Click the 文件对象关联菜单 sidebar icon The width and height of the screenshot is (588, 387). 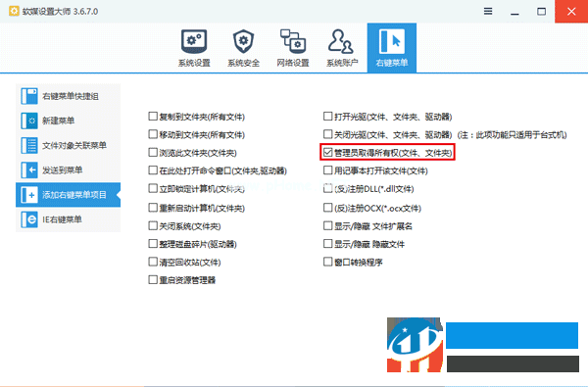[29, 146]
